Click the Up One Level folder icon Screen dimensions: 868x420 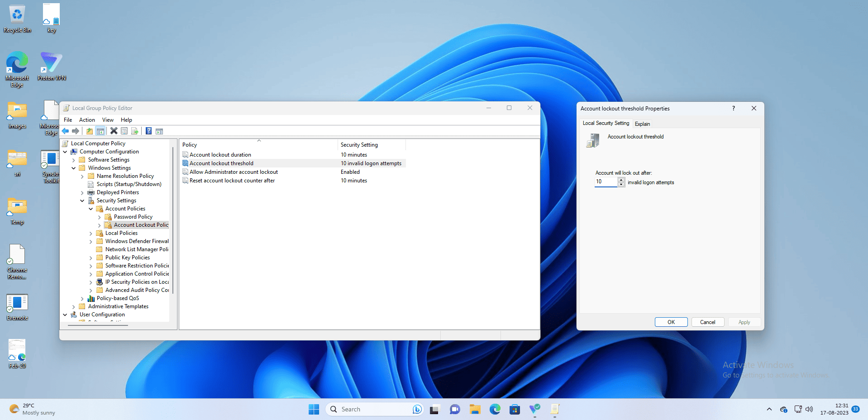[x=90, y=131]
